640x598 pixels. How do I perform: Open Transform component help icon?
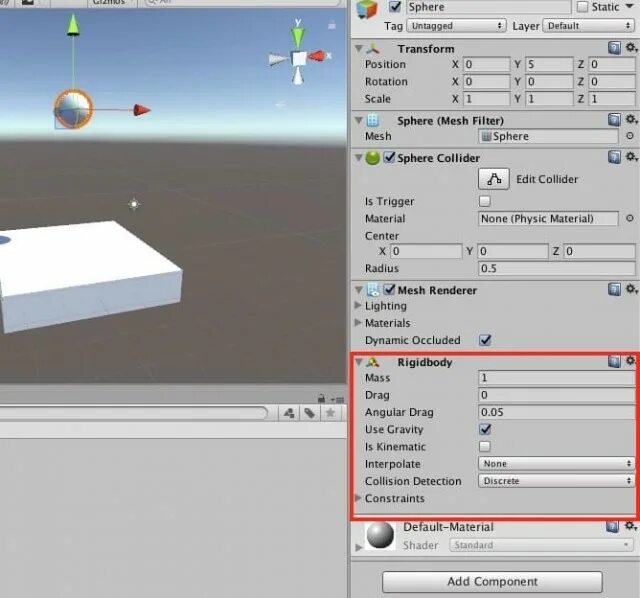(614, 48)
